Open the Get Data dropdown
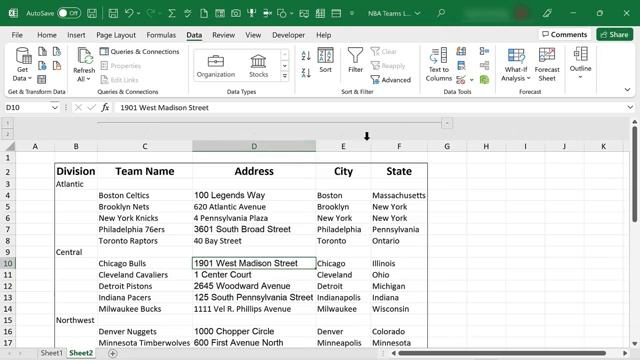640x360 pixels. pyautogui.click(x=22, y=74)
